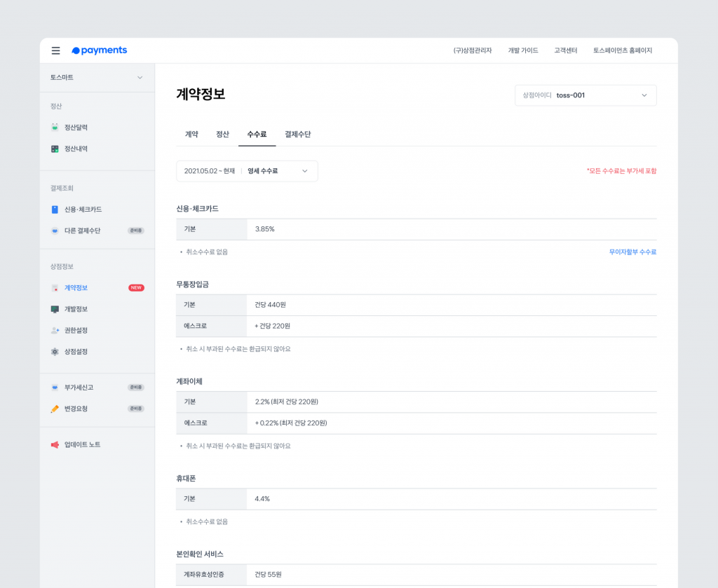The height and width of the screenshot is (588, 718).
Task: Open the hamburger menu icon
Action: [55, 50]
